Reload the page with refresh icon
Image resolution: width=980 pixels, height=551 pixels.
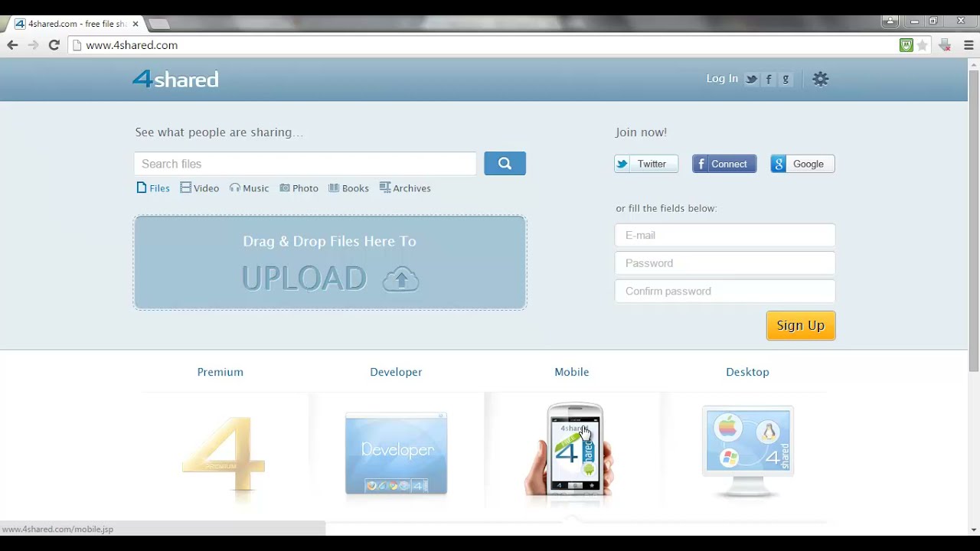coord(54,45)
